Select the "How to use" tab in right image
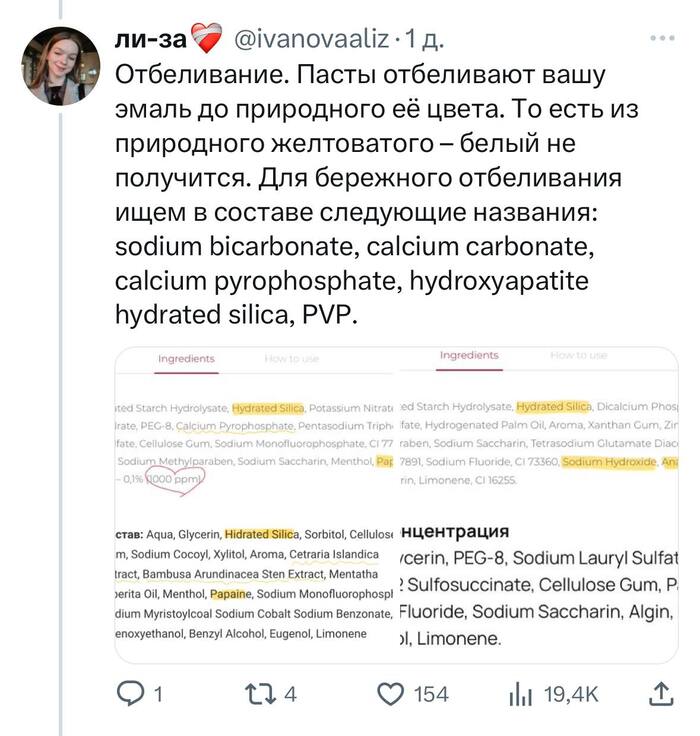The width and height of the screenshot is (700, 736). [x=578, y=355]
